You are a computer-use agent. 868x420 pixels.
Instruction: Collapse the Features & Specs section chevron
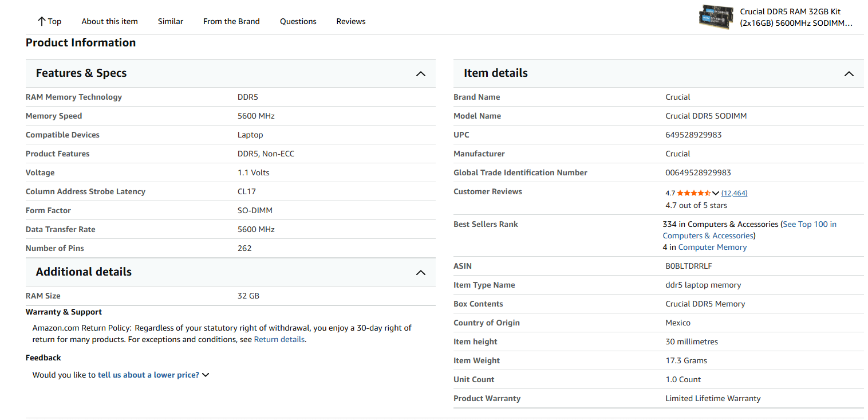421,74
